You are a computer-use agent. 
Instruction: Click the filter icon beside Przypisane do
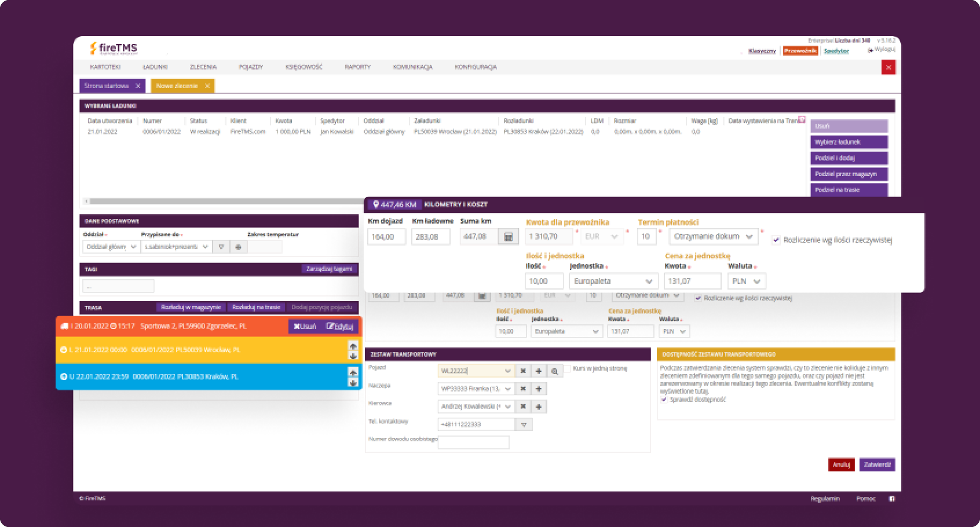pyautogui.click(x=221, y=247)
